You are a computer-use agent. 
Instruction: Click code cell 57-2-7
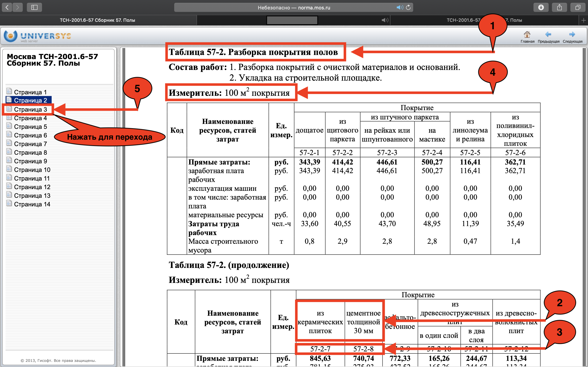coord(320,349)
